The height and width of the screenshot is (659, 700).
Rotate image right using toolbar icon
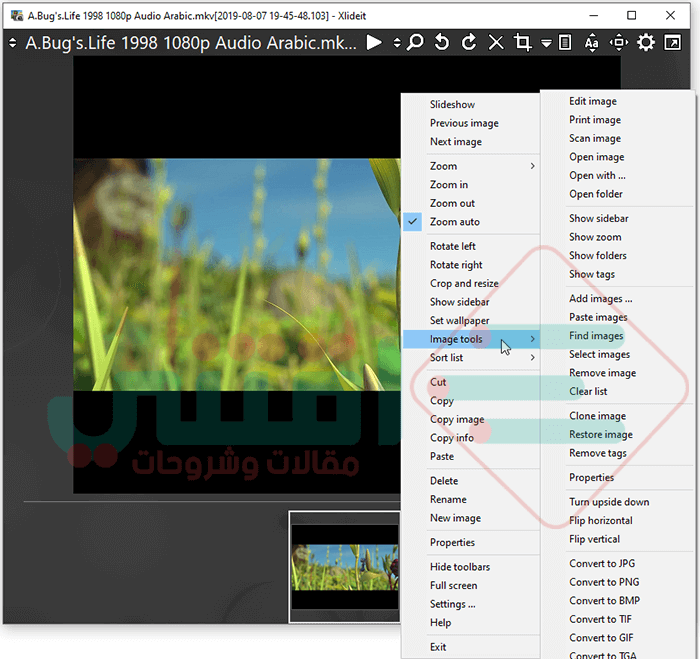[469, 43]
